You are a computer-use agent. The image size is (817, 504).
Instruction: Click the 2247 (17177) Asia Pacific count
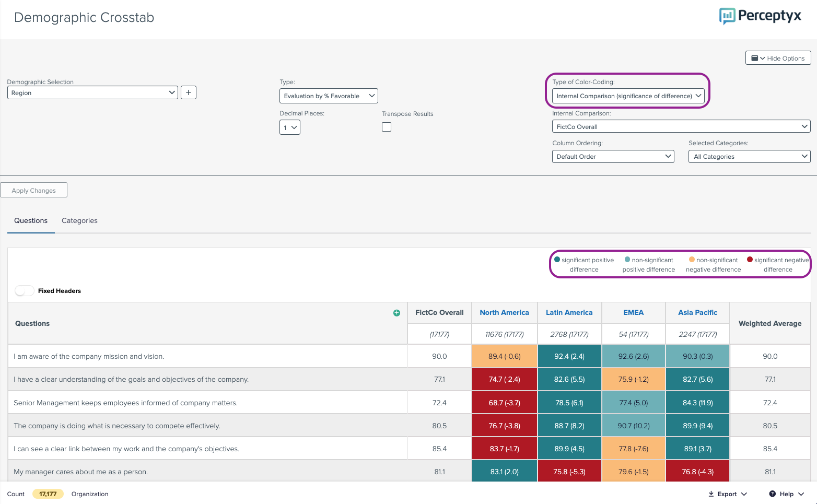698,334
